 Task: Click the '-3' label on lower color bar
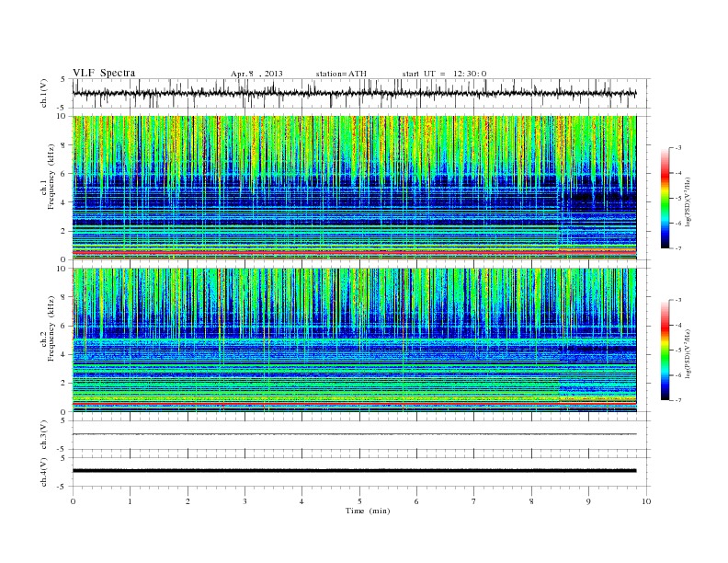pos(678,300)
